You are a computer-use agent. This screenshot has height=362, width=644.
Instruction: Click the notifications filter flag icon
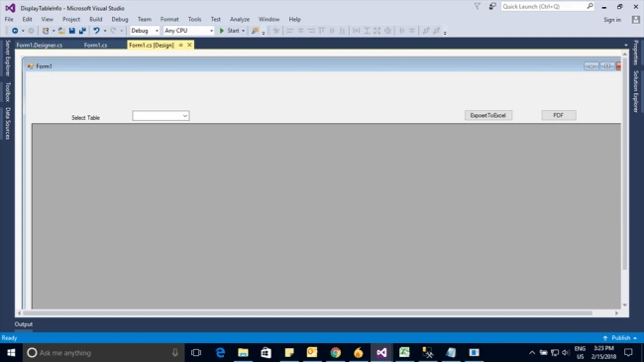(x=478, y=6)
